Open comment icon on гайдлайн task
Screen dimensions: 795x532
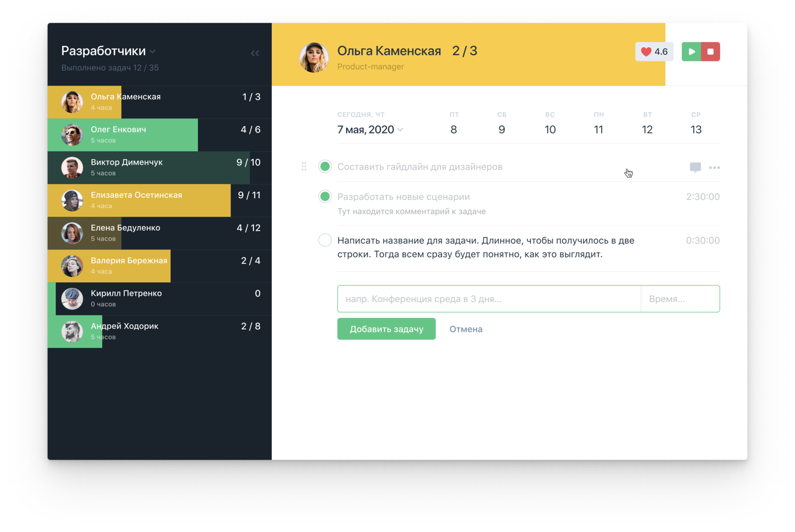coord(695,167)
